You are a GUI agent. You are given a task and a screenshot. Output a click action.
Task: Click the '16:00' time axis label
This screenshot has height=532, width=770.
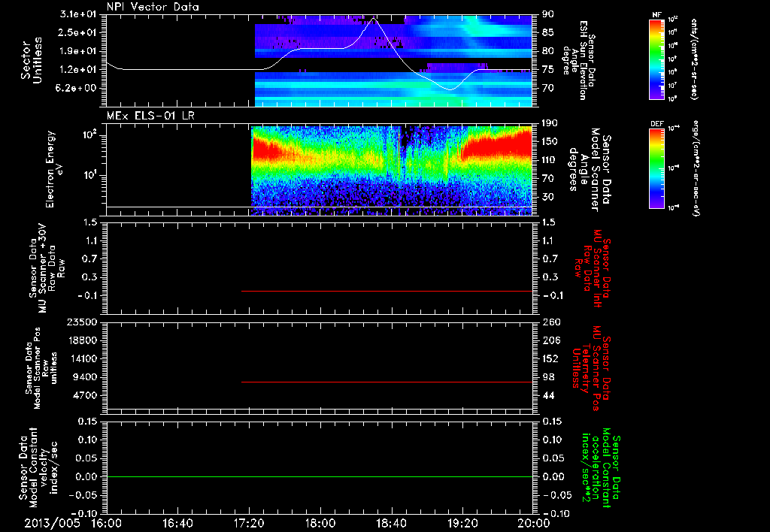click(107, 523)
